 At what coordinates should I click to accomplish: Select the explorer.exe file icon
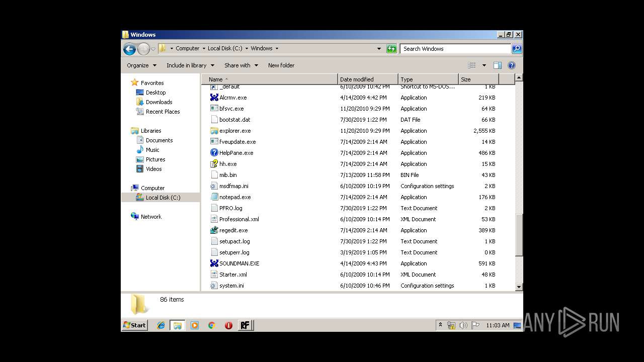coord(214,131)
